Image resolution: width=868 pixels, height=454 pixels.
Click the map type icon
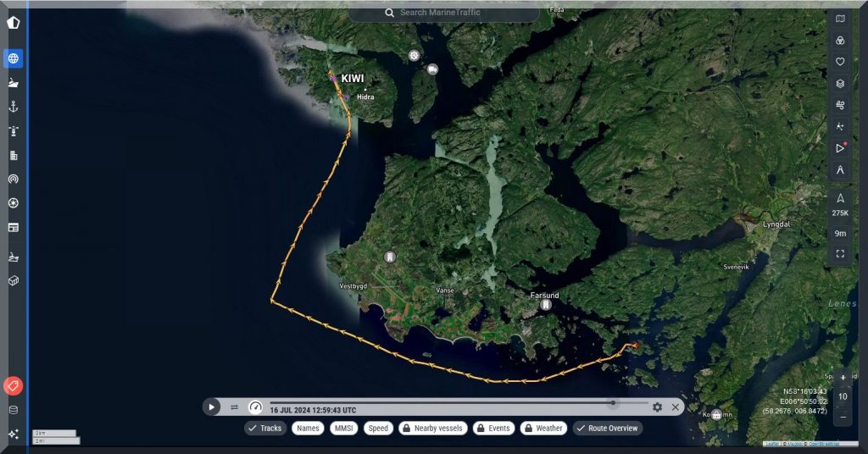(x=839, y=19)
